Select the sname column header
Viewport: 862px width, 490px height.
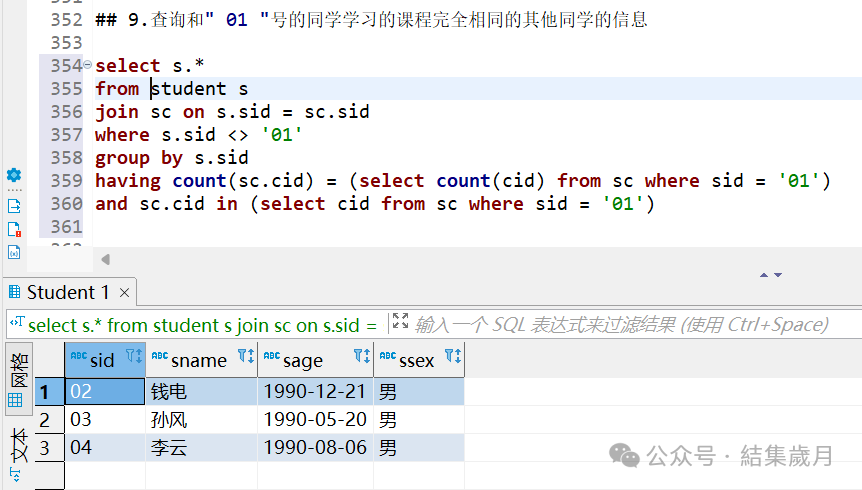coord(201,360)
